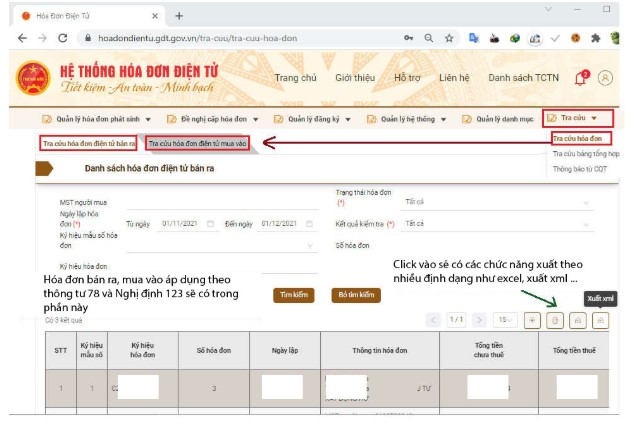
Task: Reload the page with the refresh icon
Action: click(63, 38)
